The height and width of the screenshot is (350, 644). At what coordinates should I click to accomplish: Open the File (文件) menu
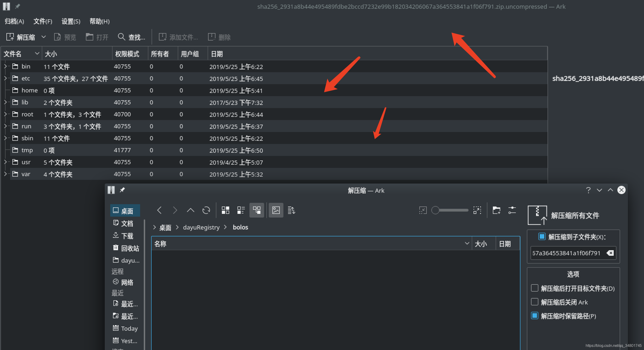click(43, 21)
